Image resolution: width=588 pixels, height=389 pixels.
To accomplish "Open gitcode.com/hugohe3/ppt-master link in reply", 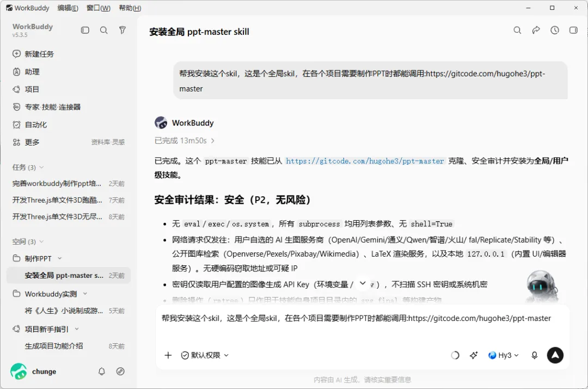I will point(365,161).
